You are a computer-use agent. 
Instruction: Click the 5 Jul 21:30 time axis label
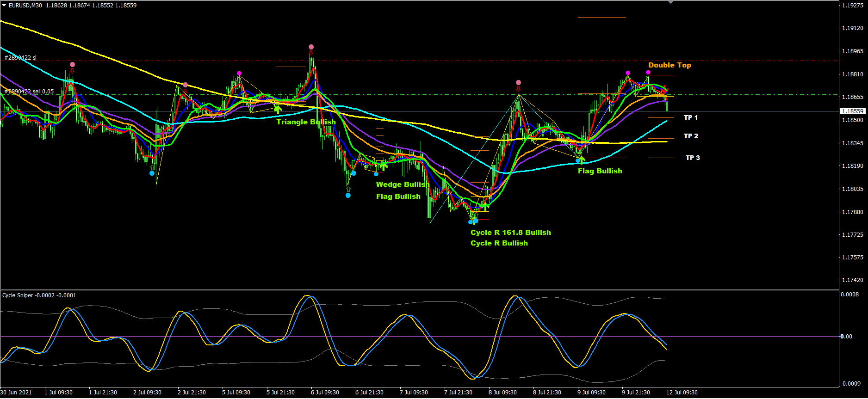281,393
